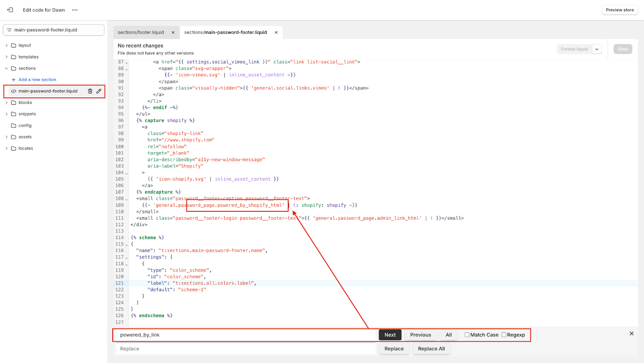Close the sections/footer.liquid tab
This screenshot has width=644, height=363.
173,33
